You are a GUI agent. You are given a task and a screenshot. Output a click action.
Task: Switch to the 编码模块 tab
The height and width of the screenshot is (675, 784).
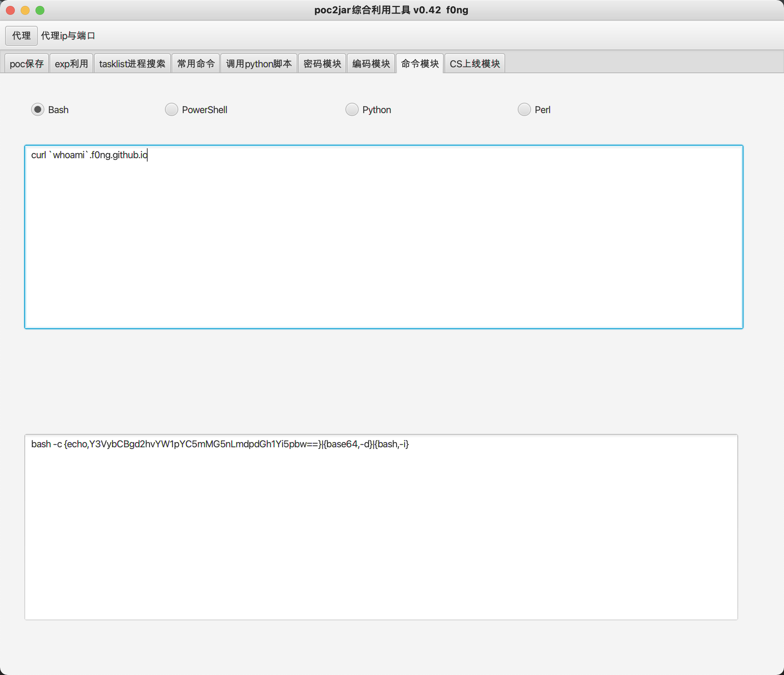click(x=371, y=64)
